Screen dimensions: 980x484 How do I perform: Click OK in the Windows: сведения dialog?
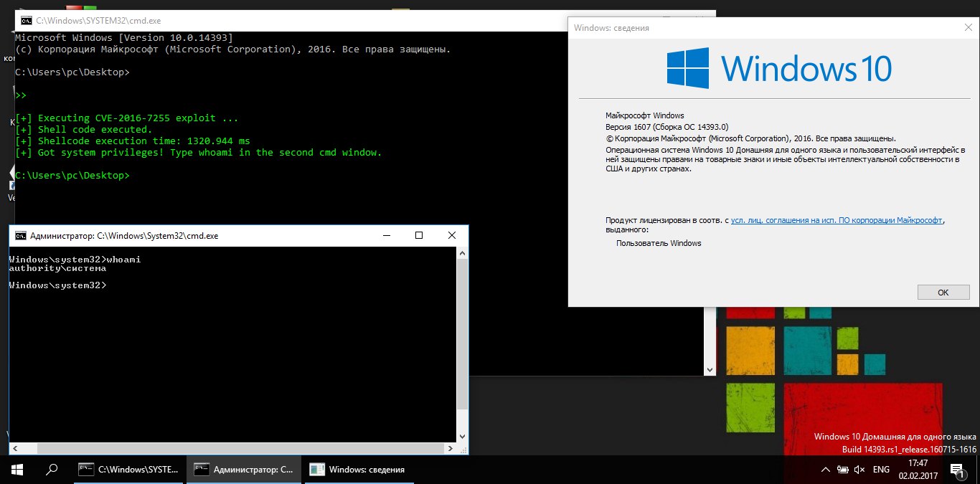point(943,292)
